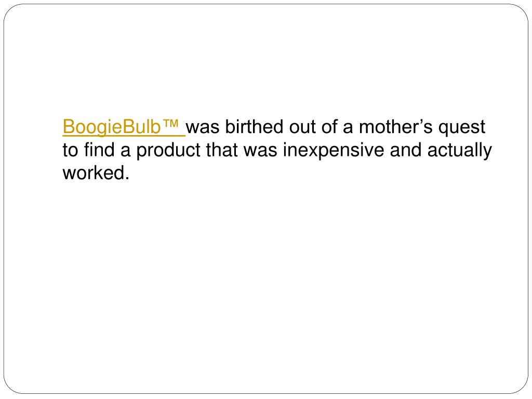Click the word "worked." on the last line
The width and height of the screenshot is (532, 399).
tap(96, 172)
